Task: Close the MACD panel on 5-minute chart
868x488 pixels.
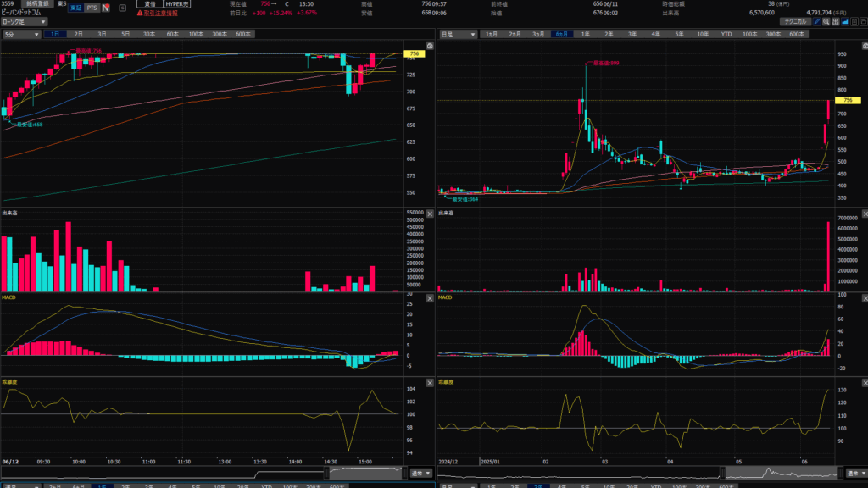Action: 430,298
